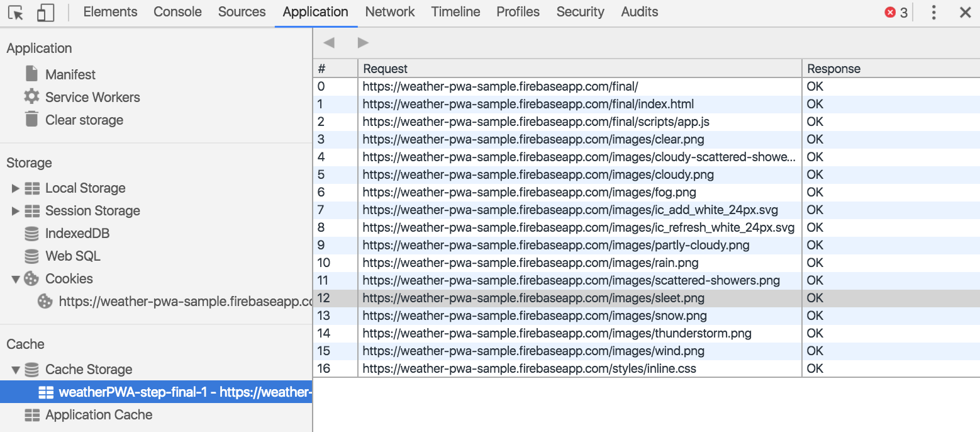Switch to the Elements tab
The width and height of the screenshot is (980, 432).
110,12
